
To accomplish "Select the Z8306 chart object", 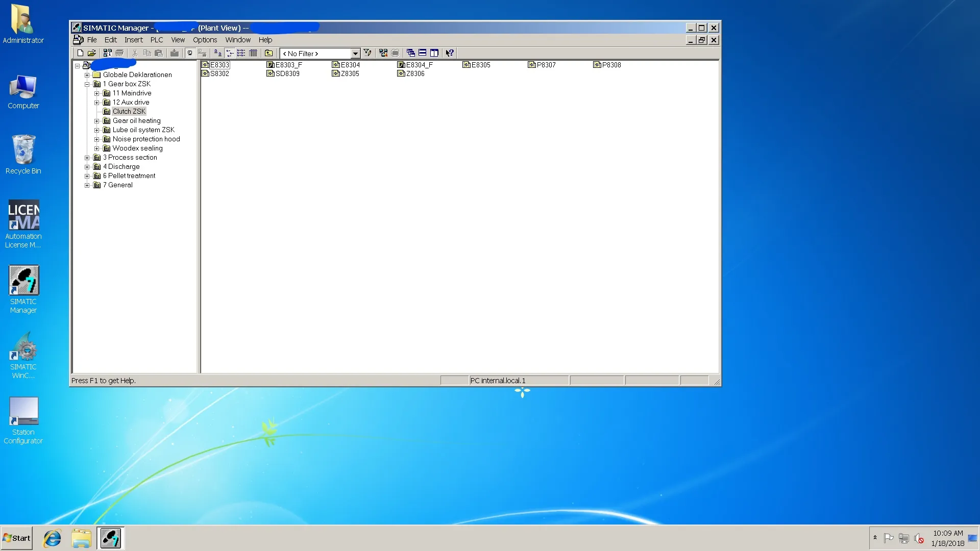I will [411, 73].
